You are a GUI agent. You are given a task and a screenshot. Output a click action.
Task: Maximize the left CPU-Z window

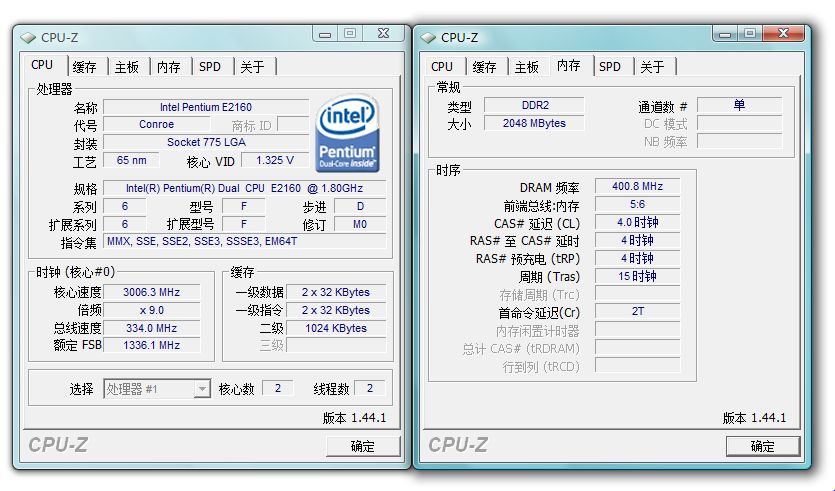tap(350, 34)
